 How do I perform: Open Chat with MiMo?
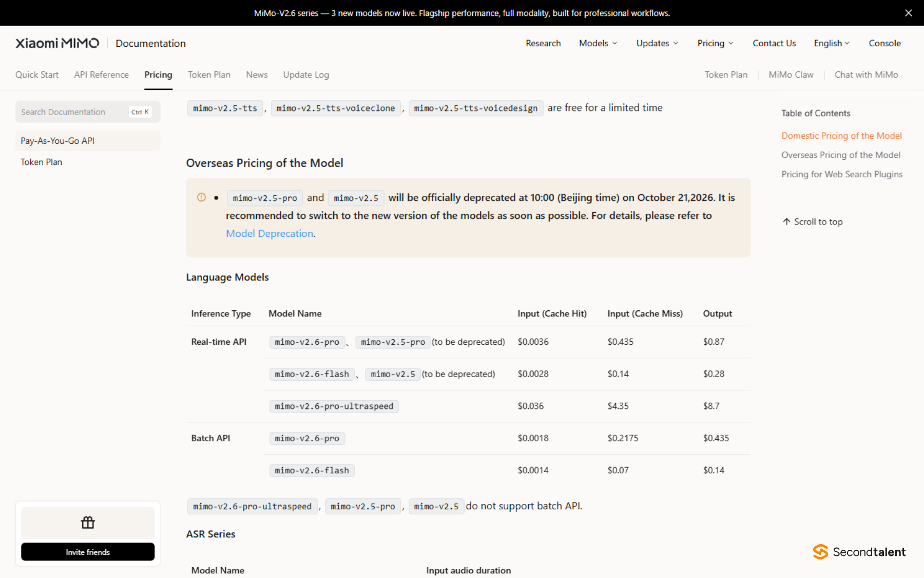(866, 74)
